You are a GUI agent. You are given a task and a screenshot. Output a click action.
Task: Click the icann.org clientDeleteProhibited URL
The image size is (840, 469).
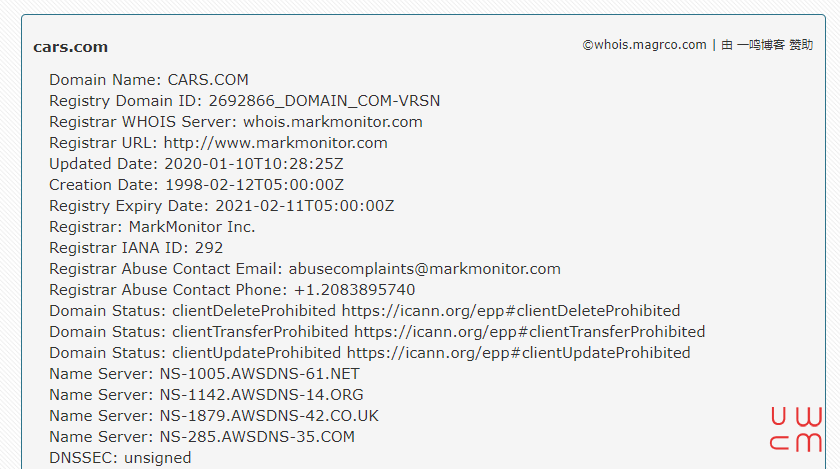[x=511, y=311]
